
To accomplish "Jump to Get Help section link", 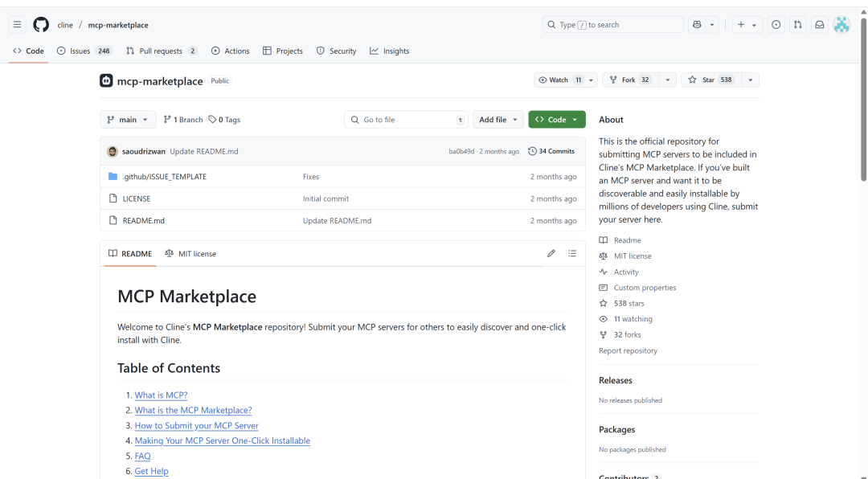I will click(151, 471).
